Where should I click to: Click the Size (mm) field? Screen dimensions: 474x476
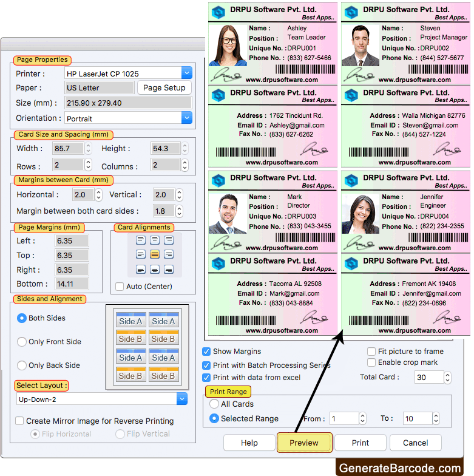click(128, 103)
